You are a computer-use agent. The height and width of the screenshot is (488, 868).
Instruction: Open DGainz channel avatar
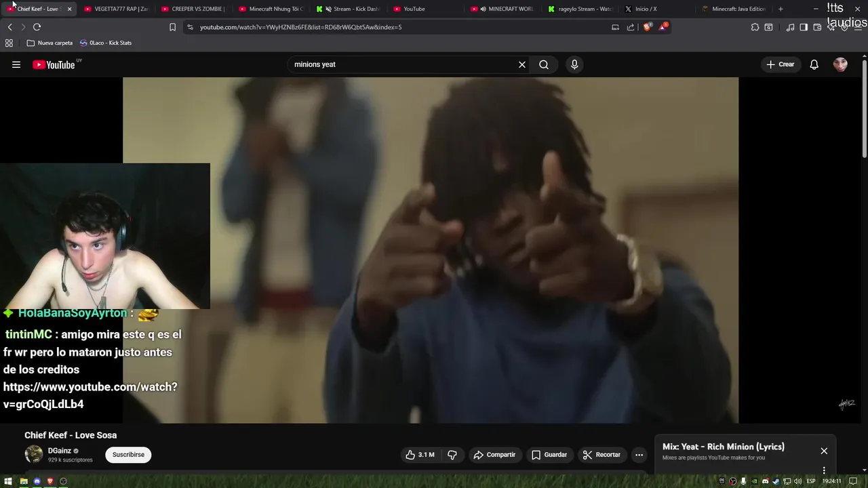tap(34, 455)
